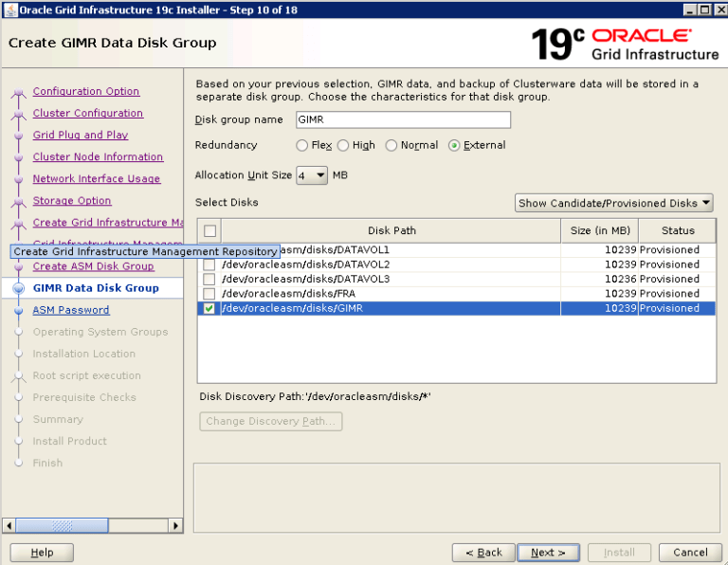Click Create ASM Disk Group step bullet
Viewport: 728px width, 565px height.
coord(19,267)
